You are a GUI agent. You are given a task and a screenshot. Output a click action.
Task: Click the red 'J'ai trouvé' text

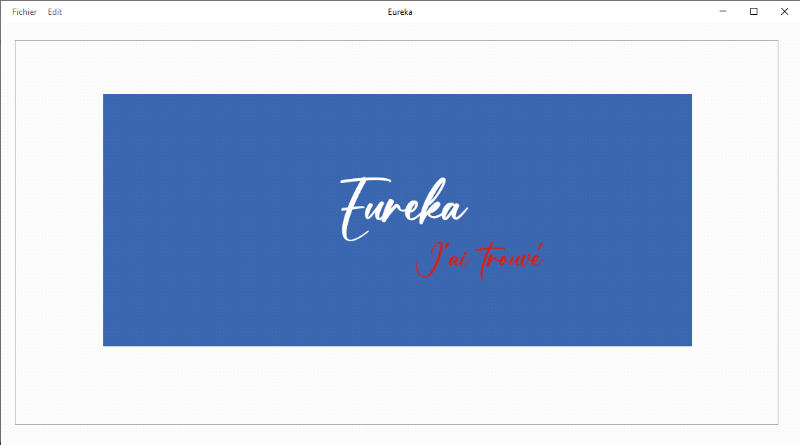480,261
